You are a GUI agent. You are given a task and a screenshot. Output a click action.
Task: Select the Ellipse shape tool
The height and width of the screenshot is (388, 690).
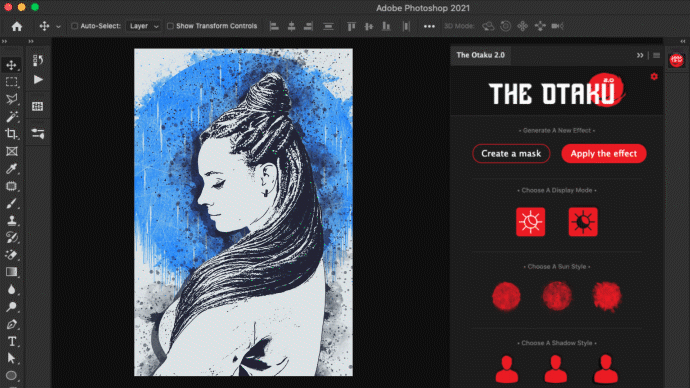(11, 376)
